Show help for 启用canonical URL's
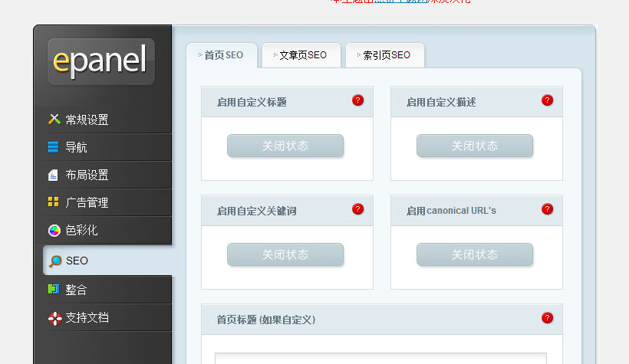629x364 pixels. point(547,209)
